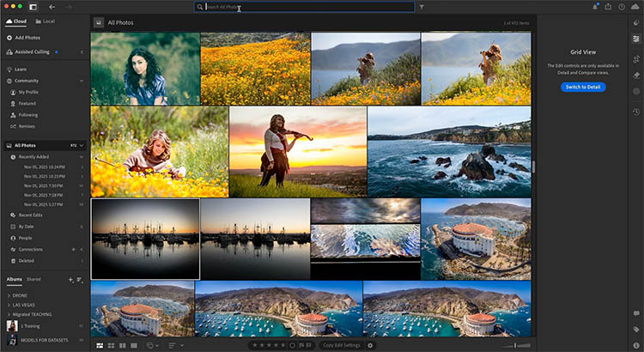Open Featured community photos
The width and height of the screenshot is (644, 352).
(x=23, y=104)
